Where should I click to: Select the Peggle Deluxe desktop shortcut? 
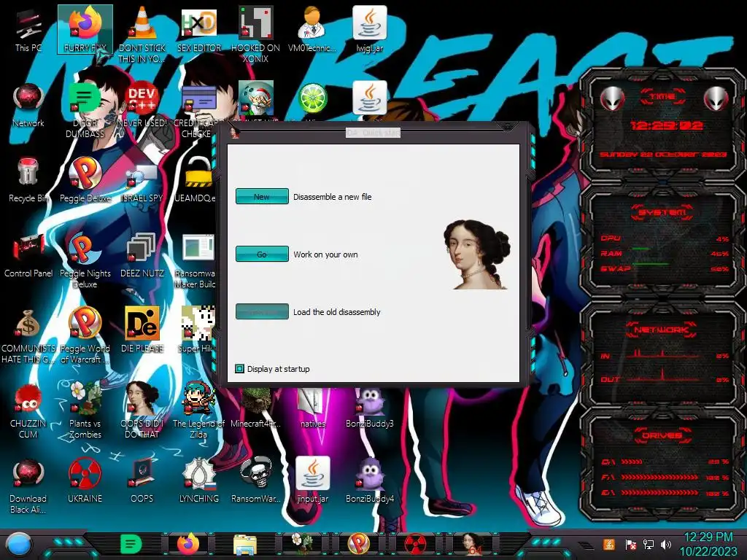(85, 180)
